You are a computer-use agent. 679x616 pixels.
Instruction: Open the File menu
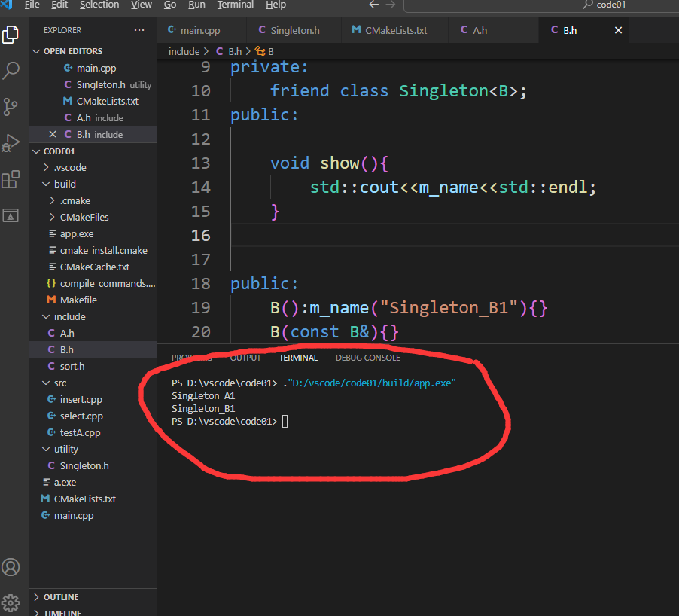pyautogui.click(x=32, y=5)
